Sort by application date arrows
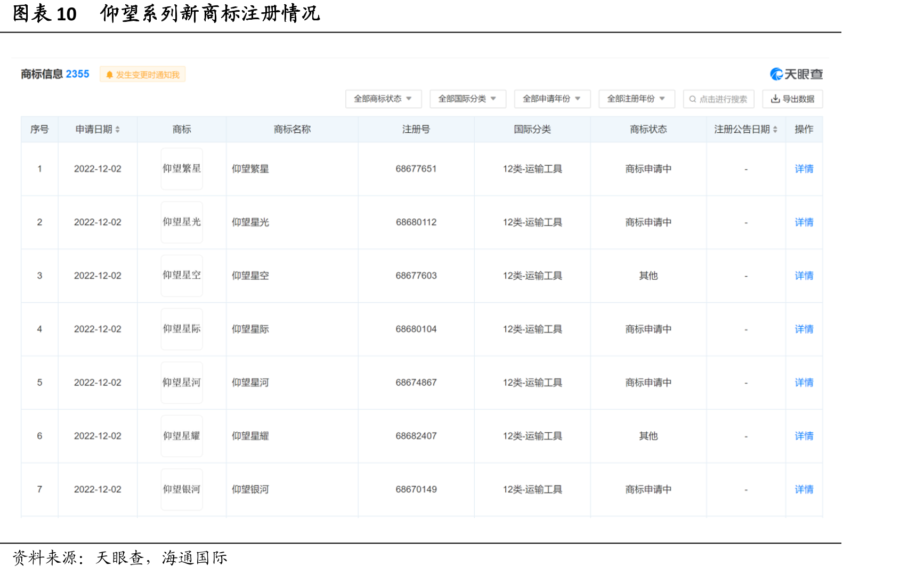This screenshot has width=924, height=574. 117,130
